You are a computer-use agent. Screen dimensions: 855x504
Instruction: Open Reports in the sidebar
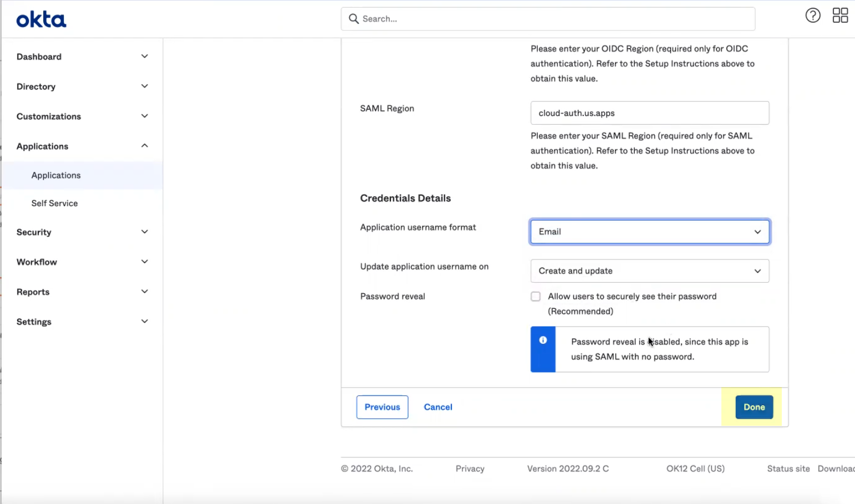[33, 292]
